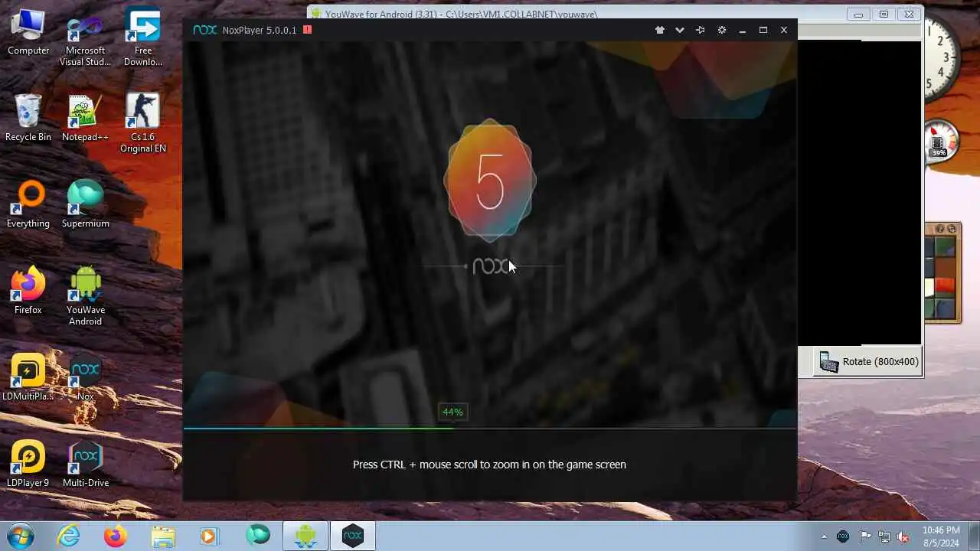Open Firefox from the taskbar

(x=116, y=536)
